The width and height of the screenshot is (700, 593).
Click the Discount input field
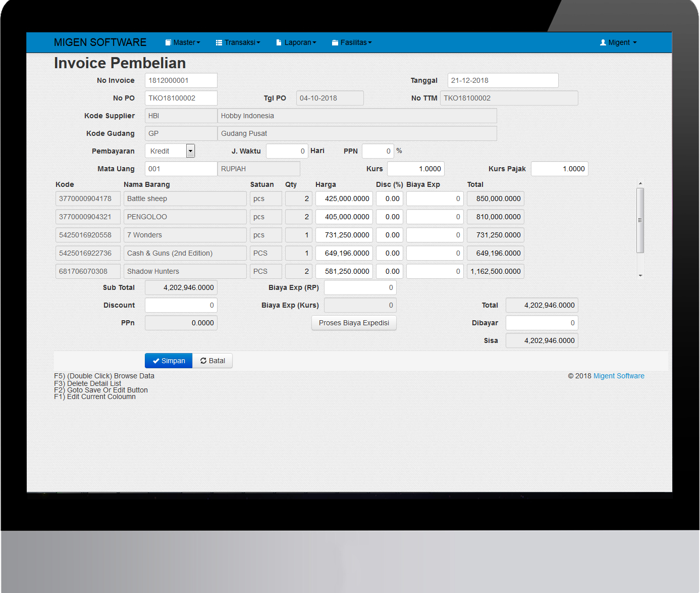click(181, 305)
